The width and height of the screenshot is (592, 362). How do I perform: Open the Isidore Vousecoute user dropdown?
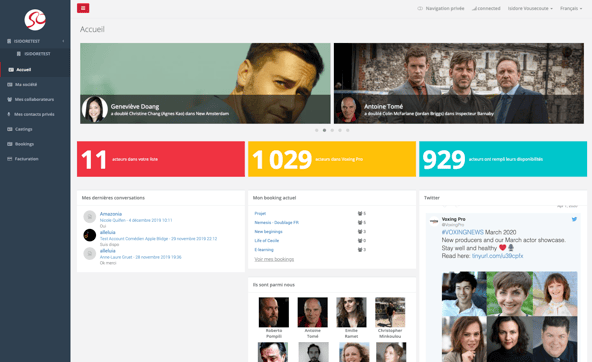(x=530, y=8)
